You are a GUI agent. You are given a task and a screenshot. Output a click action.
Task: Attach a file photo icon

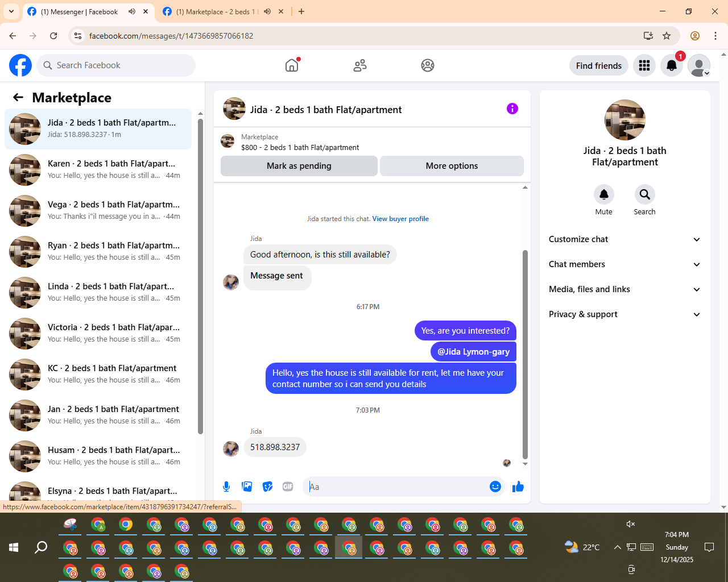coord(247,487)
